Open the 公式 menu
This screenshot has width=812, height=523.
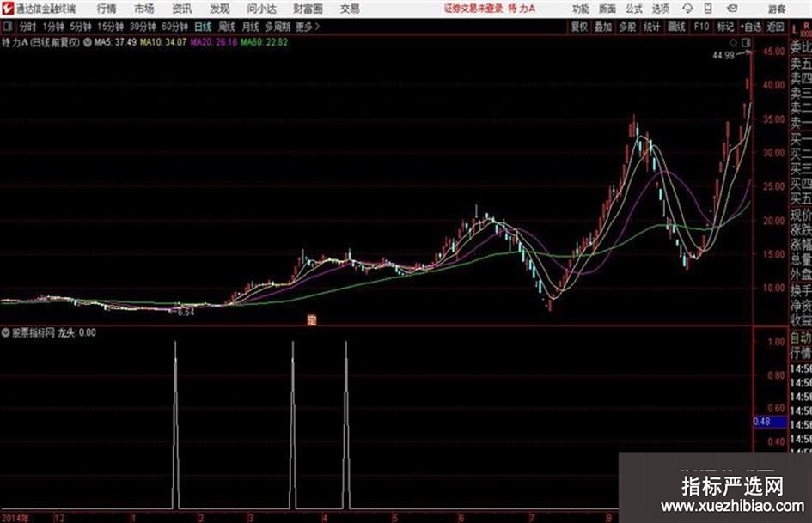pos(634,9)
